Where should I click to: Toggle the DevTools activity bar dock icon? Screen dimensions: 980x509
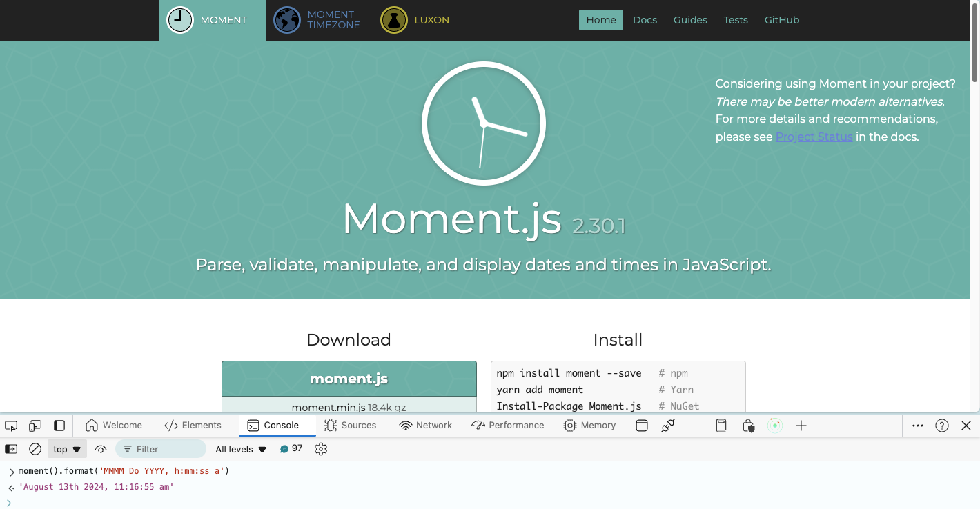point(59,426)
